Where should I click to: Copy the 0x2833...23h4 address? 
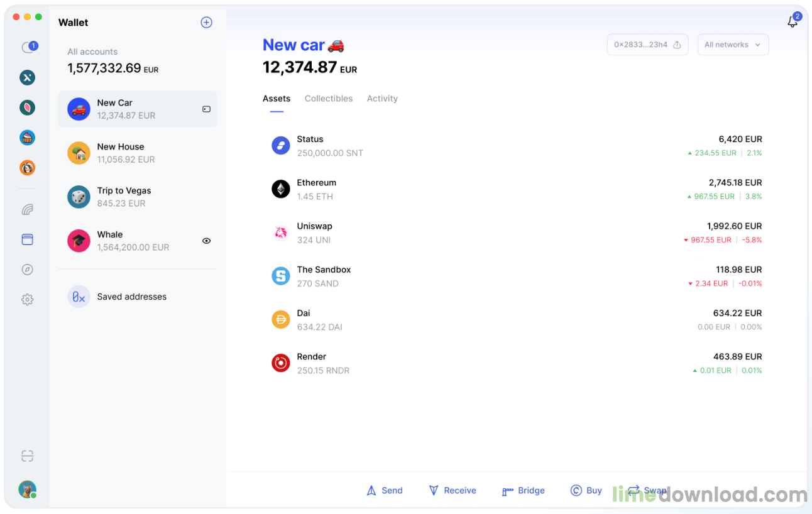click(x=647, y=45)
